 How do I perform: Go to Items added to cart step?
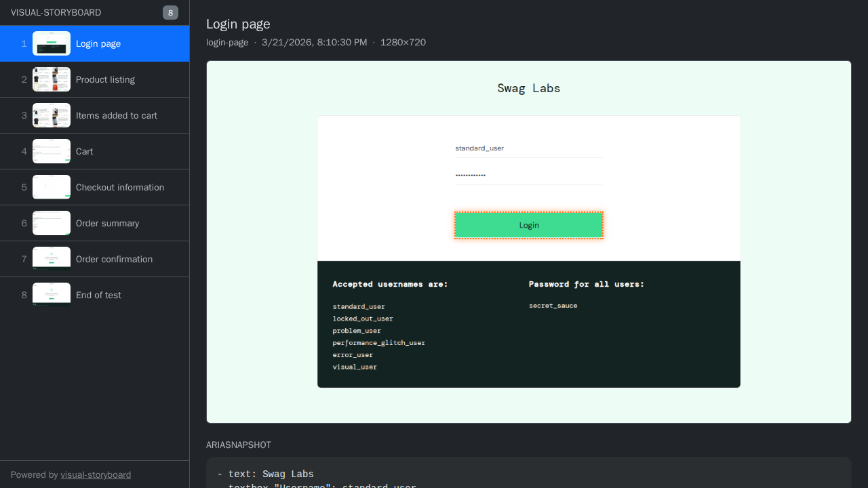tap(116, 115)
